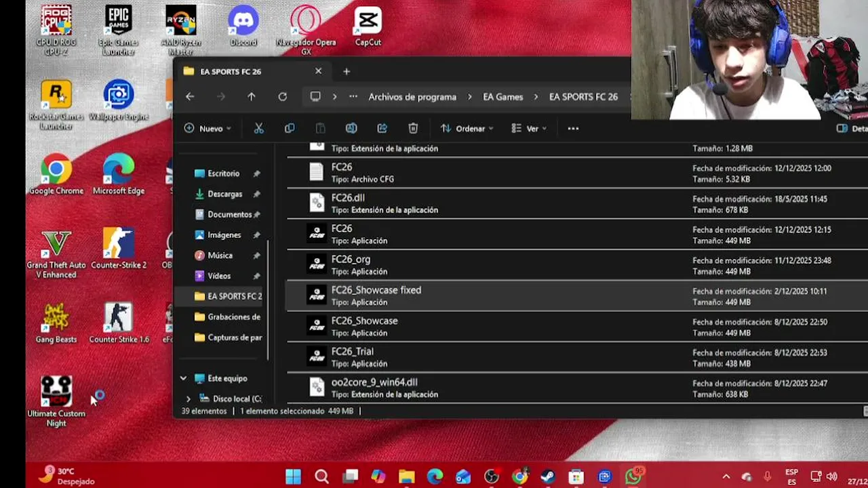Open Wallpaper Engine desktop icon
The width and height of the screenshot is (868, 488).
(119, 102)
